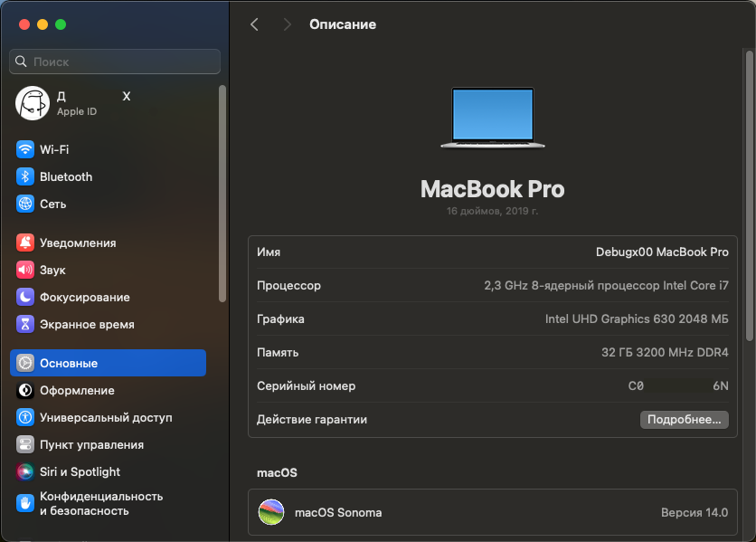This screenshot has width=756, height=542.
Task: Click the processor value Intel Core i7
Action: pos(606,285)
